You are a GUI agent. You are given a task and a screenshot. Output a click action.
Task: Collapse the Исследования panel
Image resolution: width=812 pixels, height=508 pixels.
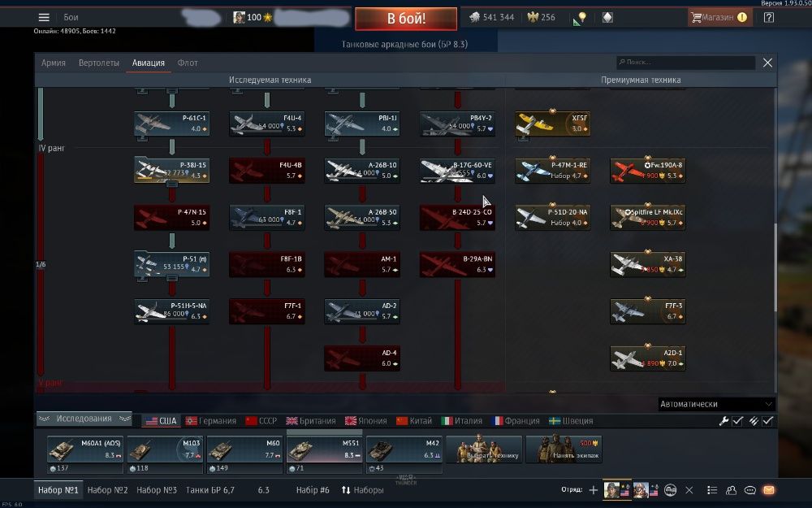(84, 419)
